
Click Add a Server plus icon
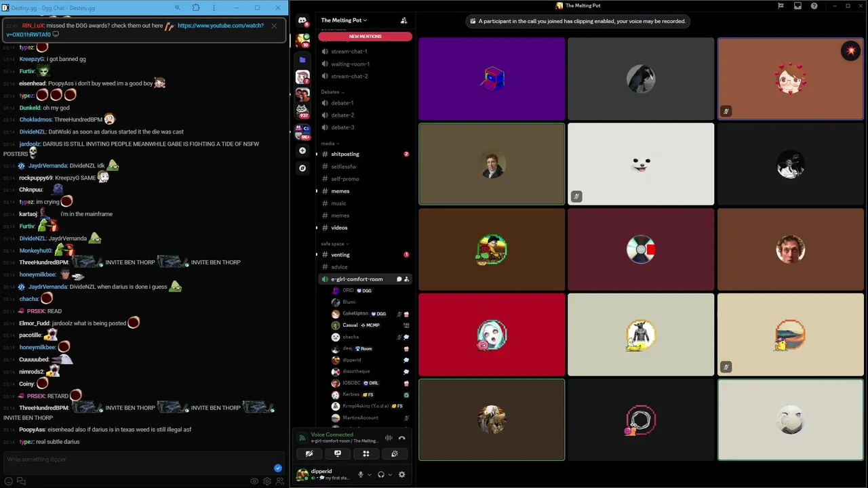point(302,150)
